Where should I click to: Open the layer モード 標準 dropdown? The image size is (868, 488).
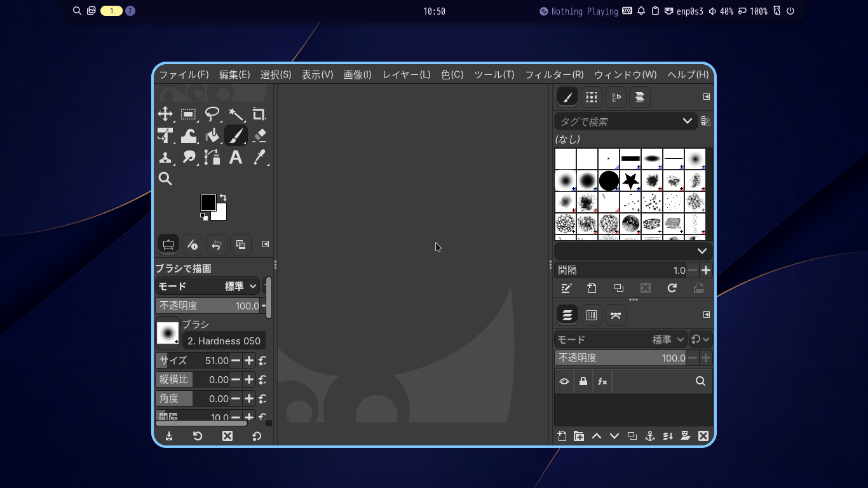click(621, 339)
